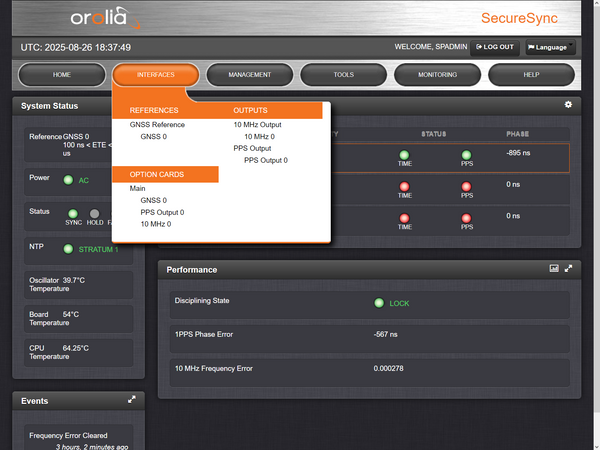This screenshot has width=600, height=450.
Task: Click the green SYNC status indicator
Action: click(x=73, y=214)
